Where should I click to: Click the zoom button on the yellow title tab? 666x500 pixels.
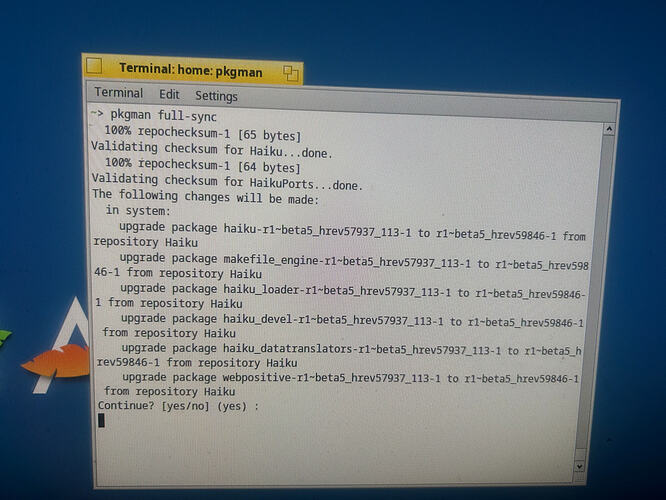point(291,73)
